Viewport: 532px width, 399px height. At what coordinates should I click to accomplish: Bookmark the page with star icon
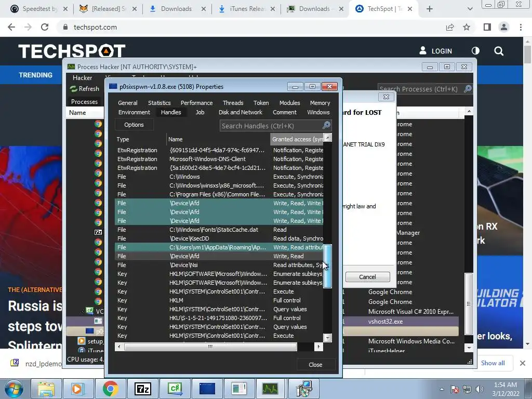(467, 27)
